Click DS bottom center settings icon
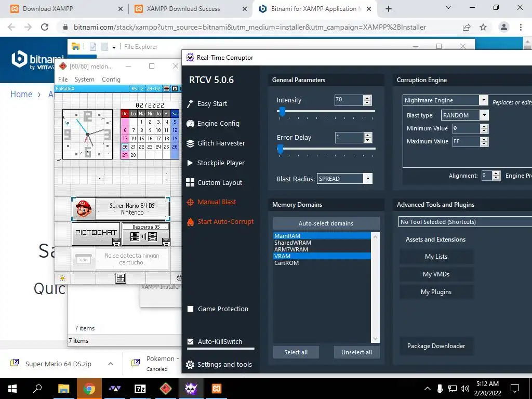The width and height of the screenshot is (532, 399). 121,278
